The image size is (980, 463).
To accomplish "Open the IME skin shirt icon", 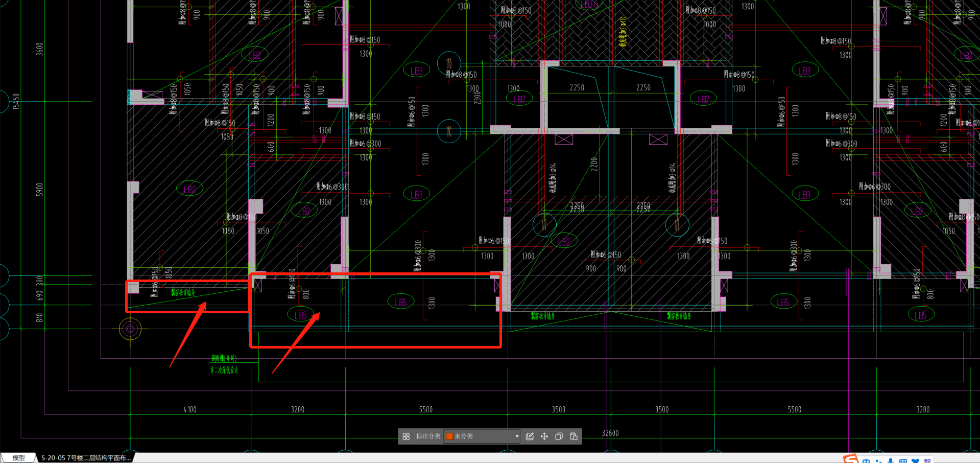I will point(915,461).
